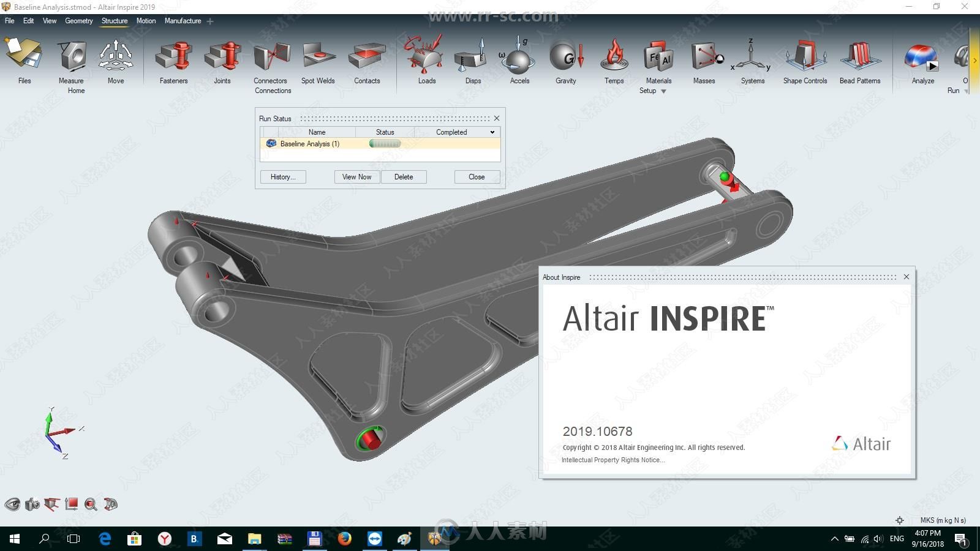Select the Fasteners tool
980x551 pixels.
[174, 55]
